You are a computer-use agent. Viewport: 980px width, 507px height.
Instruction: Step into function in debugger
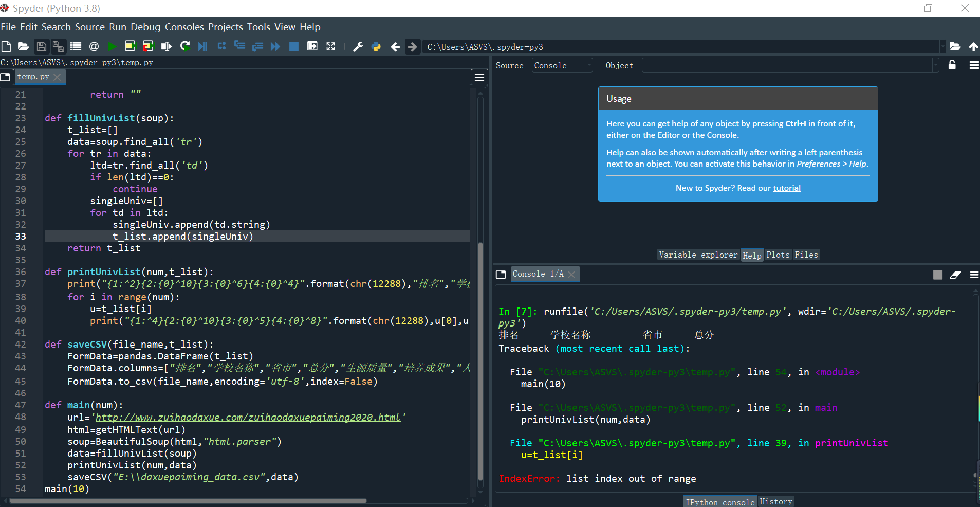point(239,47)
